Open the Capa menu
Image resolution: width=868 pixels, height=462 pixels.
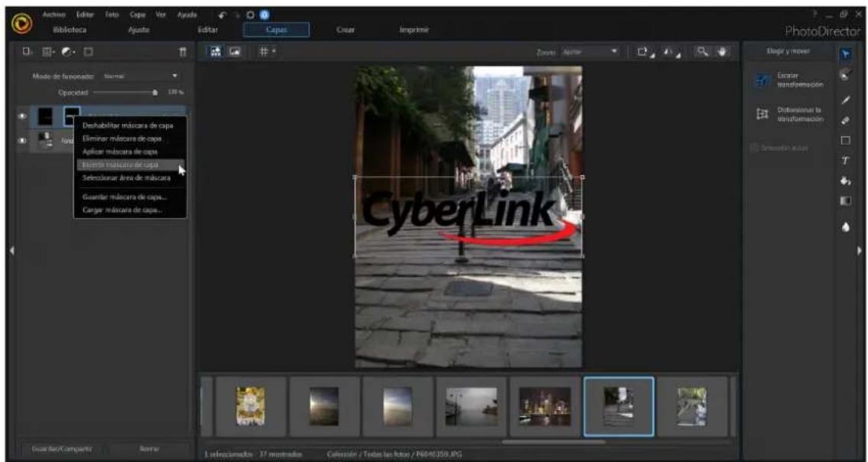point(138,15)
